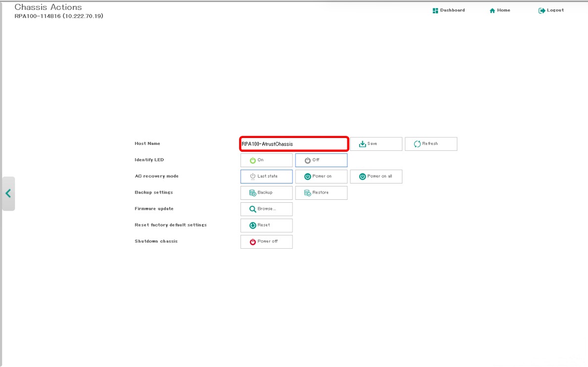Click the Logout arrow icon
Screen dimensions: 588x367
pyautogui.click(x=541, y=10)
